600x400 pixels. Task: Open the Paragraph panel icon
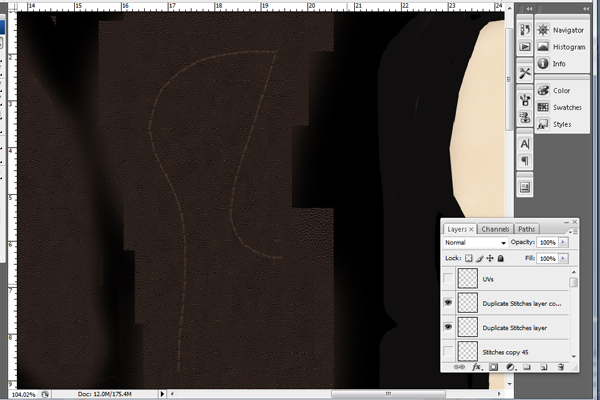click(525, 161)
